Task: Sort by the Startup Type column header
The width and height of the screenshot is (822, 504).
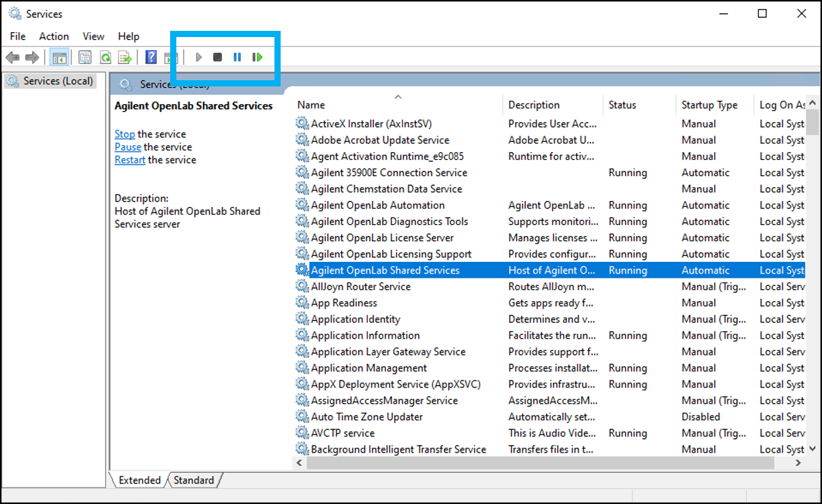Action: point(715,105)
